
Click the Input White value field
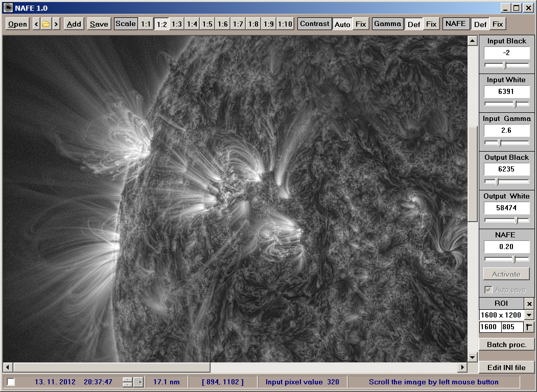pyautogui.click(x=506, y=92)
